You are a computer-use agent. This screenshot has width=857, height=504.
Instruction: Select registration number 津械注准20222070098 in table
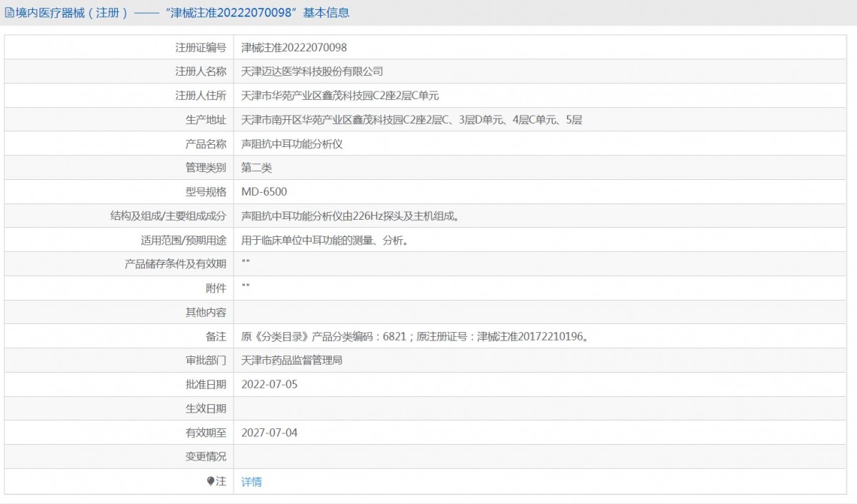294,47
